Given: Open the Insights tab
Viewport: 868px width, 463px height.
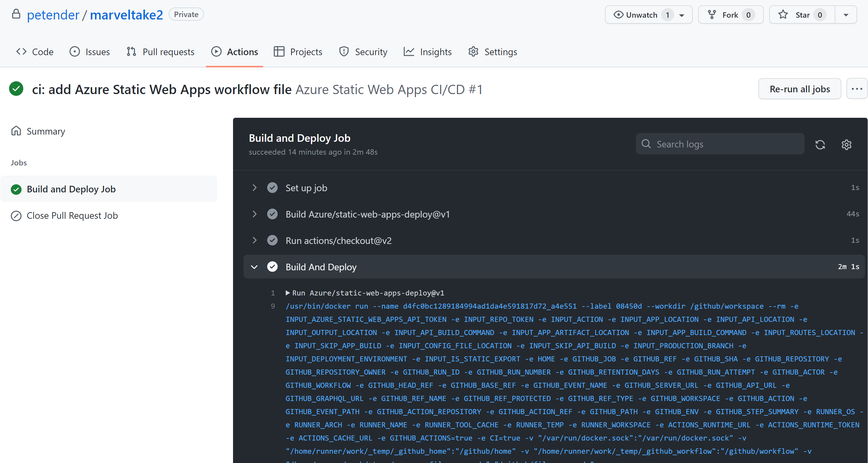Looking at the screenshot, I should tap(428, 52).
